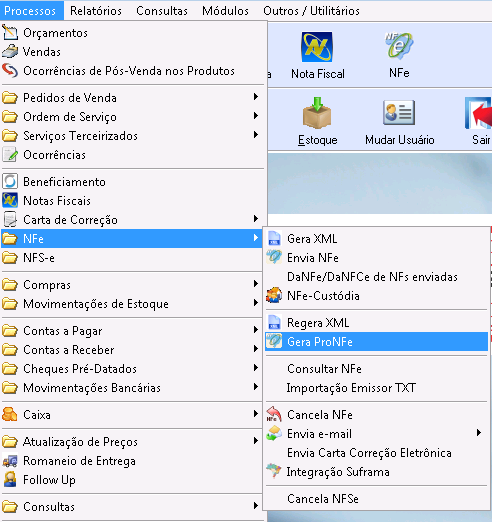The width and height of the screenshot is (492, 522).
Task: Click the Nota Fiscal toolbar icon
Action: tap(317, 47)
